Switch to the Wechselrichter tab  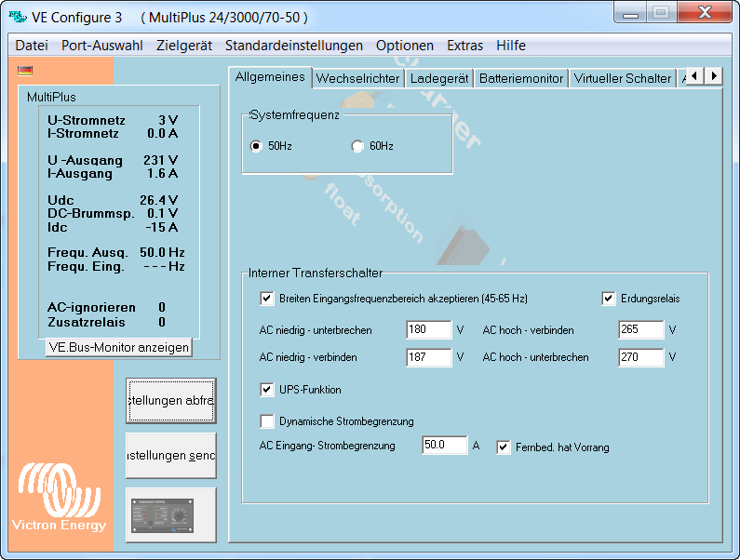(357, 79)
